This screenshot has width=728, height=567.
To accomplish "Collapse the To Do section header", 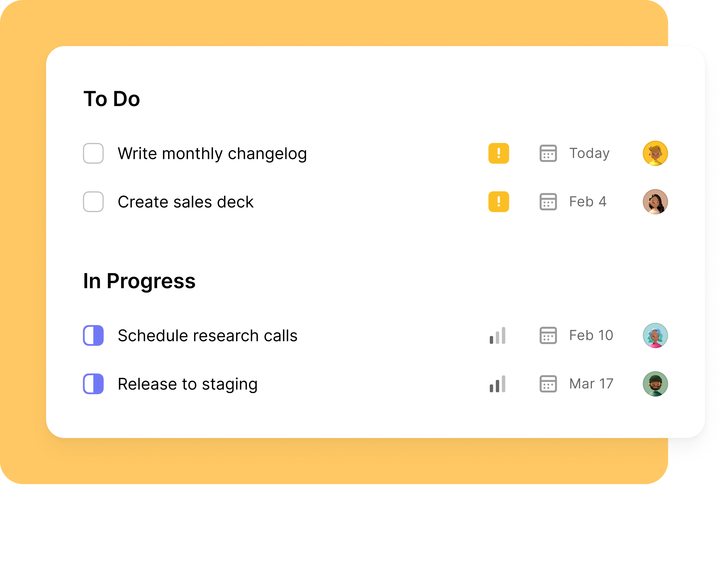I will [112, 98].
